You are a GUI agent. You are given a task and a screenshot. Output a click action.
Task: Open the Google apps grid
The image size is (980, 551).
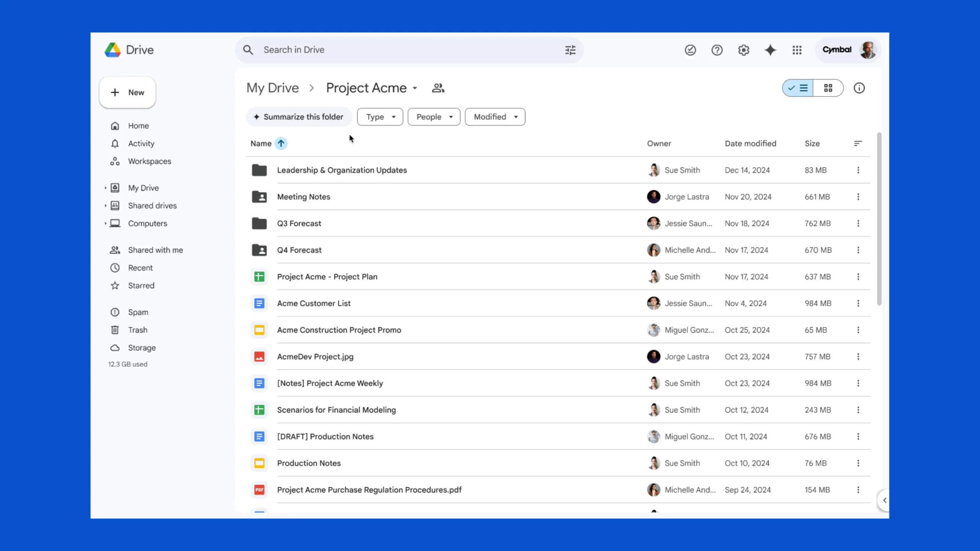(797, 50)
